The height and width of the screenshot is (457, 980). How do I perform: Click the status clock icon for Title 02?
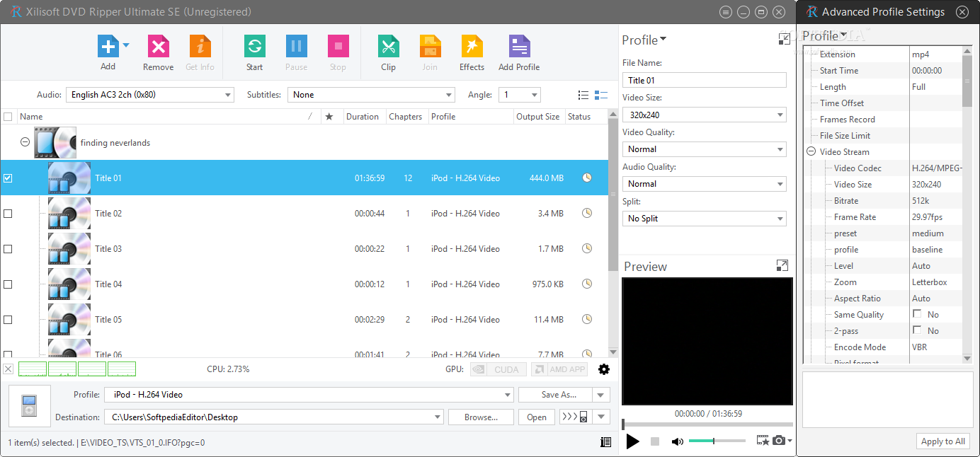click(x=587, y=213)
